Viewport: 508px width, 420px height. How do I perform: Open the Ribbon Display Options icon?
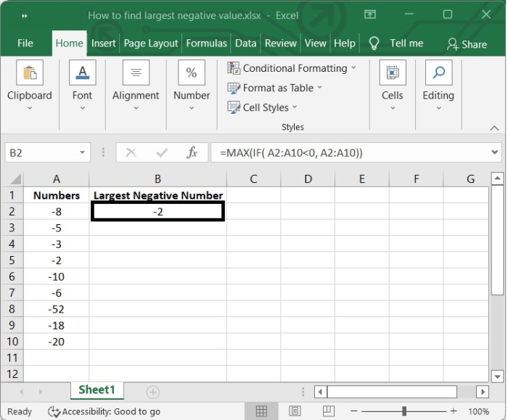371,15
